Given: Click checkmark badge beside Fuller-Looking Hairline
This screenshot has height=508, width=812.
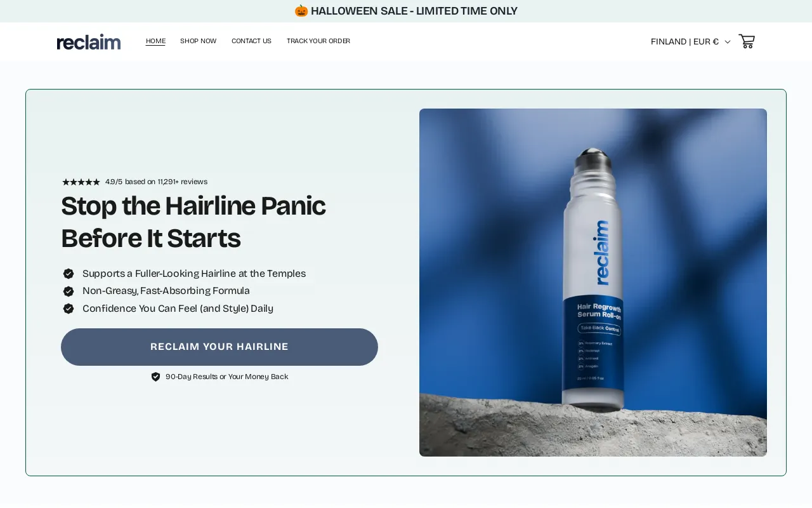Looking at the screenshot, I should 69,274.
